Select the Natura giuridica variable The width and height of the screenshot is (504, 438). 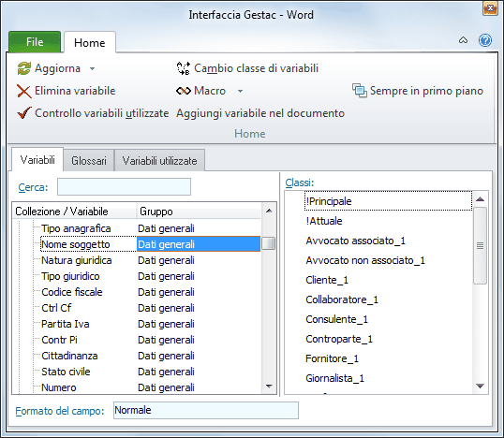tap(77, 260)
